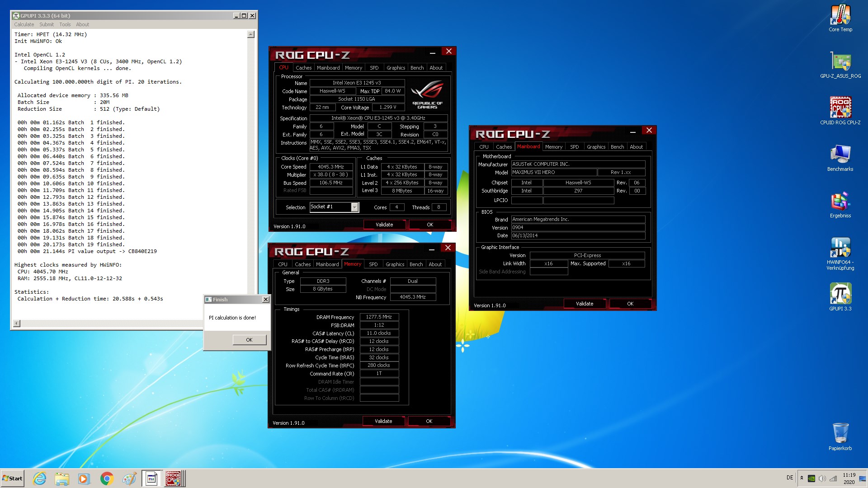Click the DRAM Frequency 1277.5 MHz field

379,317
